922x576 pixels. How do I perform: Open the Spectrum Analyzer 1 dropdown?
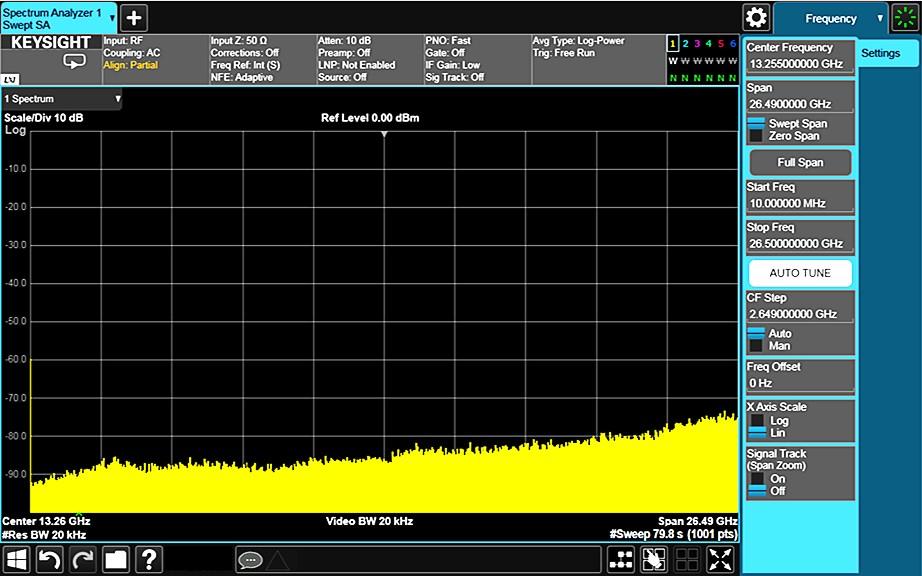pos(113,15)
